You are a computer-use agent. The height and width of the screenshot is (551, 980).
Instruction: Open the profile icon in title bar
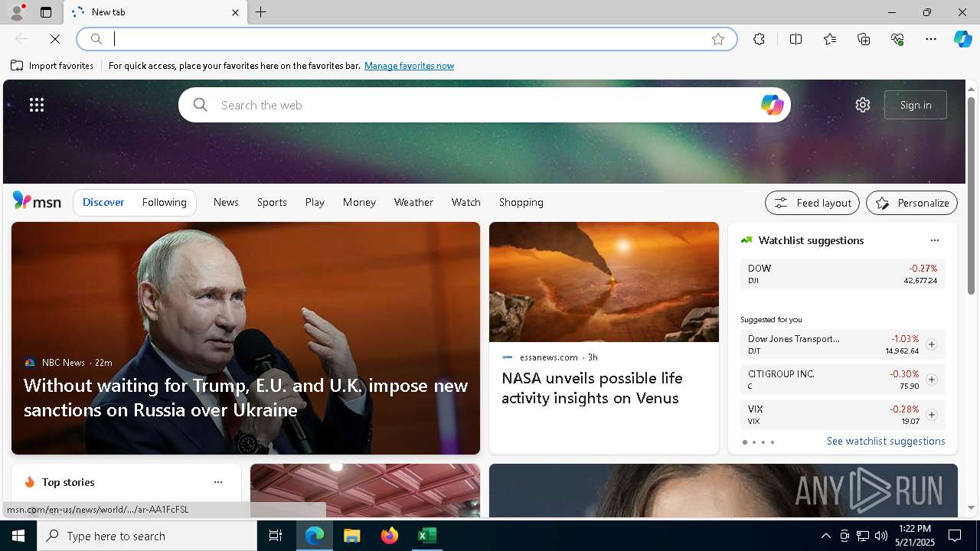17,12
